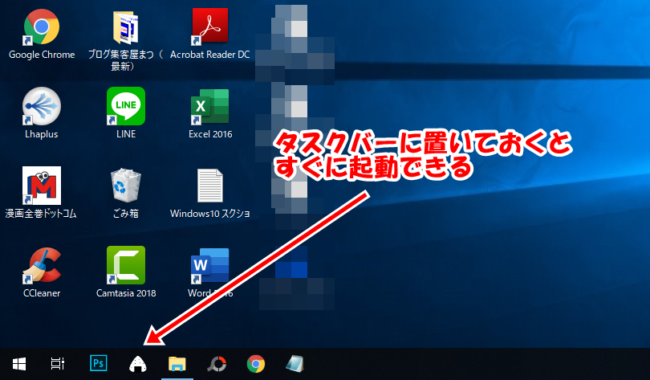The width and height of the screenshot is (650, 380).
Task: Click the Acrobat Reader DC label text
Action: click(x=210, y=55)
